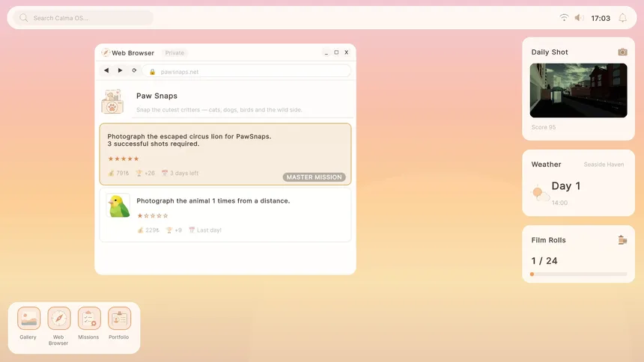644x362 pixels.
Task: Click the Paw Snaps site title
Action: click(x=157, y=96)
